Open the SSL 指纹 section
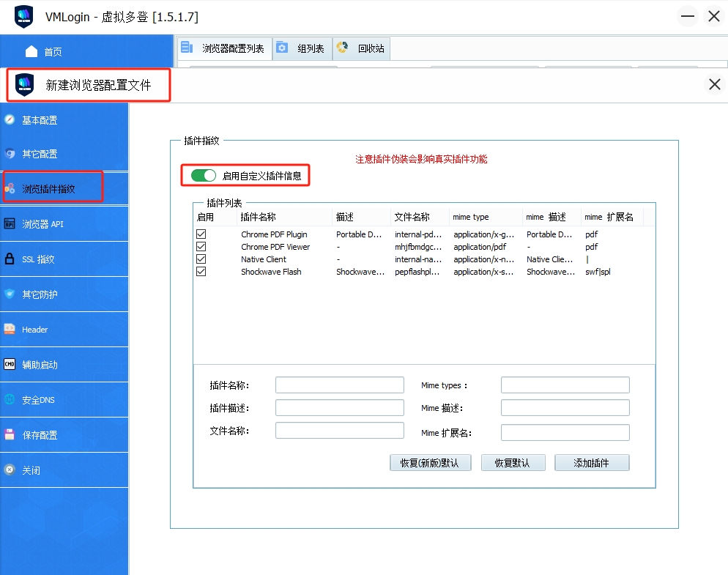Viewport: 728px width, 575px height. (x=64, y=259)
